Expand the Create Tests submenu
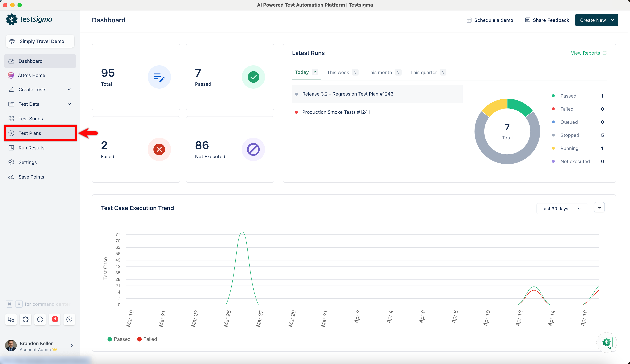Image resolution: width=630 pixels, height=364 pixels. (69, 90)
